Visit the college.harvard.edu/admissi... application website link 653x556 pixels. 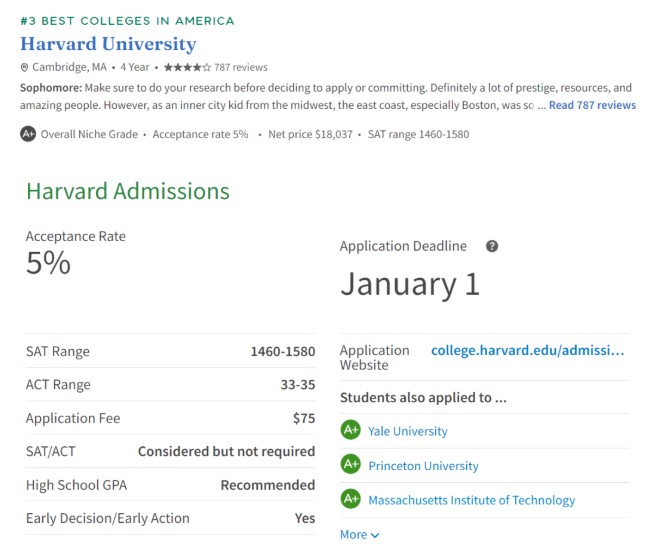click(528, 350)
